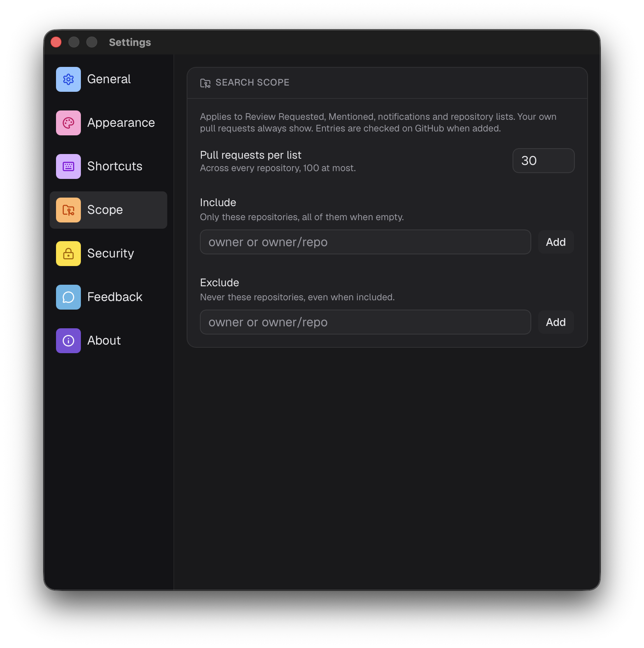Click the Pull requests per list number field
This screenshot has width=644, height=648.
coord(543,161)
